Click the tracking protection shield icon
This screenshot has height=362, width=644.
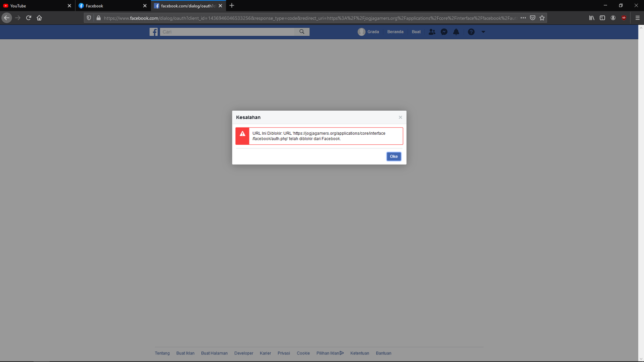(89, 18)
